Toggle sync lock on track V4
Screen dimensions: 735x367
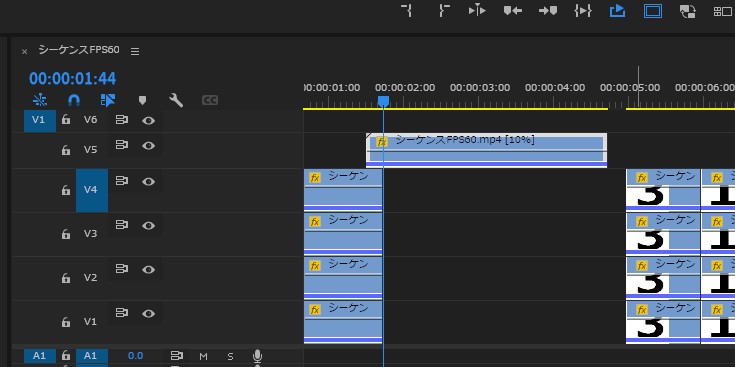121,180
